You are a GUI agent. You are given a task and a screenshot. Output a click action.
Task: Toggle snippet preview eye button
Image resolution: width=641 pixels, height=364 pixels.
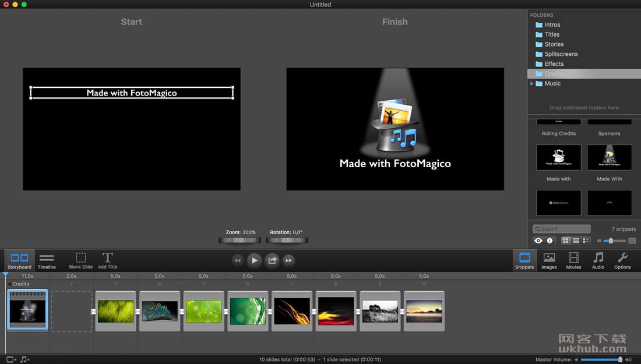[x=538, y=241]
